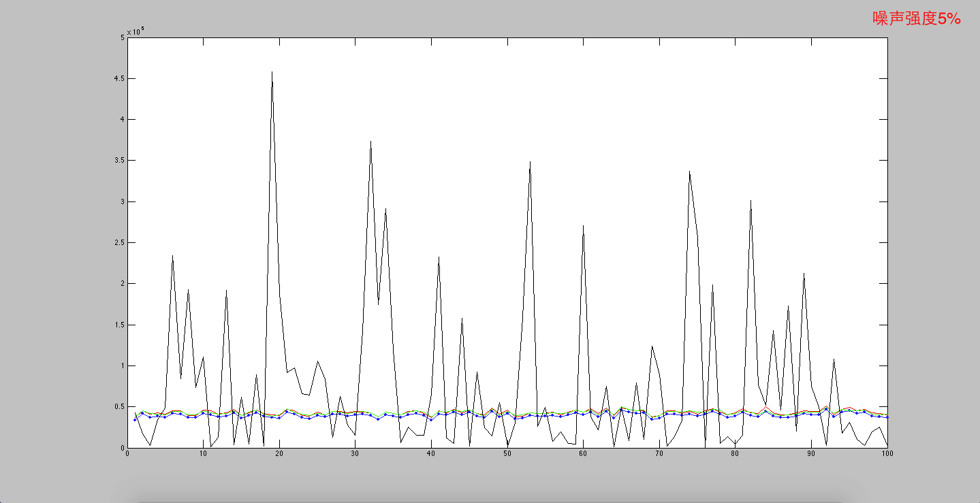Pick the black line peak near x=60
The width and height of the screenshot is (980, 503).
tap(583, 226)
